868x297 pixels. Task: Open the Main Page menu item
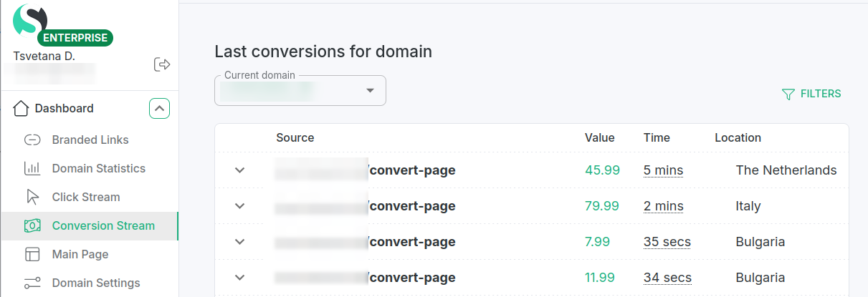[80, 255]
